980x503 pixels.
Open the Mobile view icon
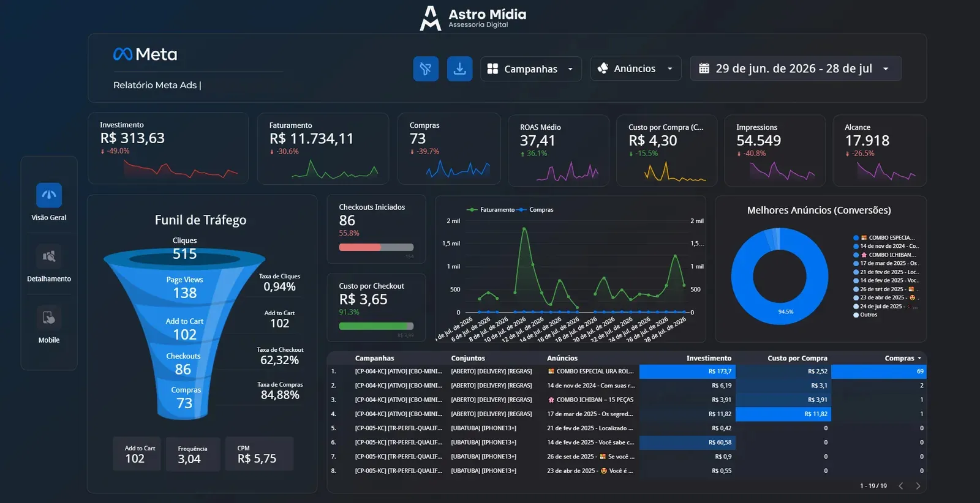tap(49, 318)
